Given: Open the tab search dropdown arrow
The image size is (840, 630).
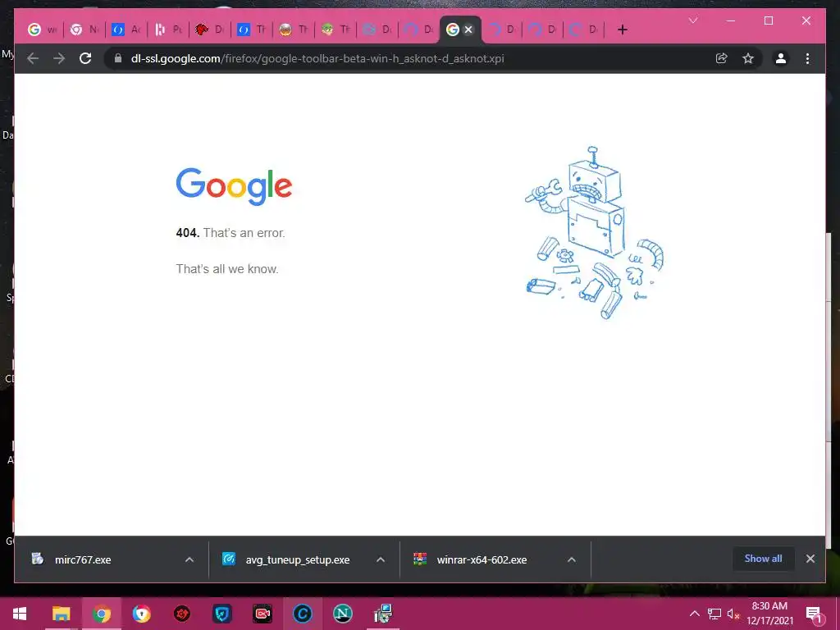Looking at the screenshot, I should pos(693,21).
